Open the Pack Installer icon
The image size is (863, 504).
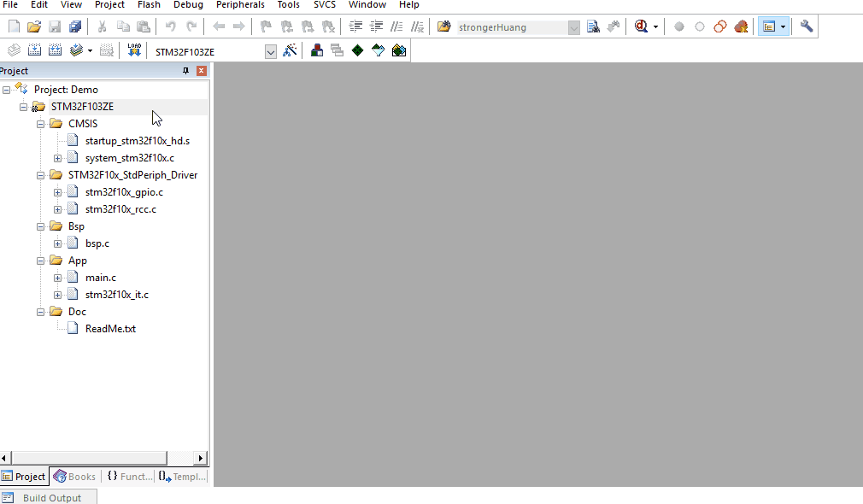(399, 50)
